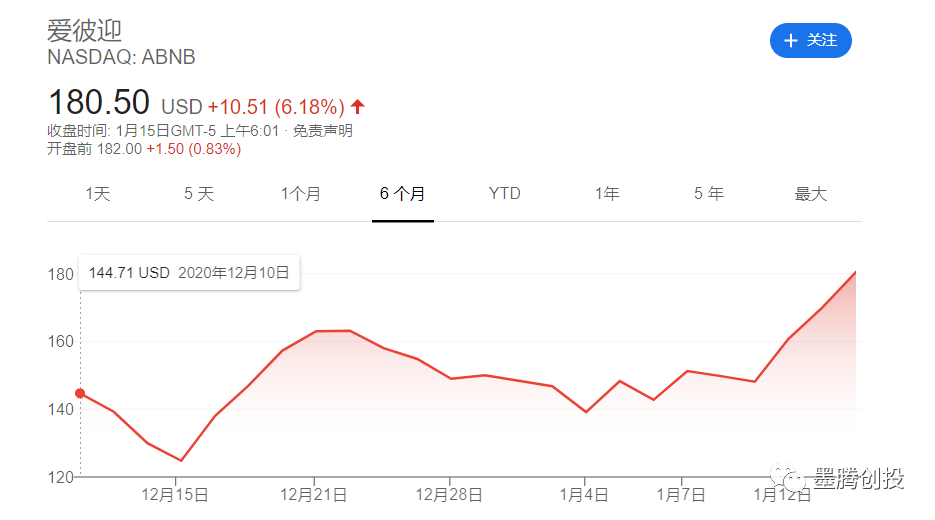The width and height of the screenshot is (935, 520).
Task: Click the red up arrow price indicator
Action: (358, 107)
